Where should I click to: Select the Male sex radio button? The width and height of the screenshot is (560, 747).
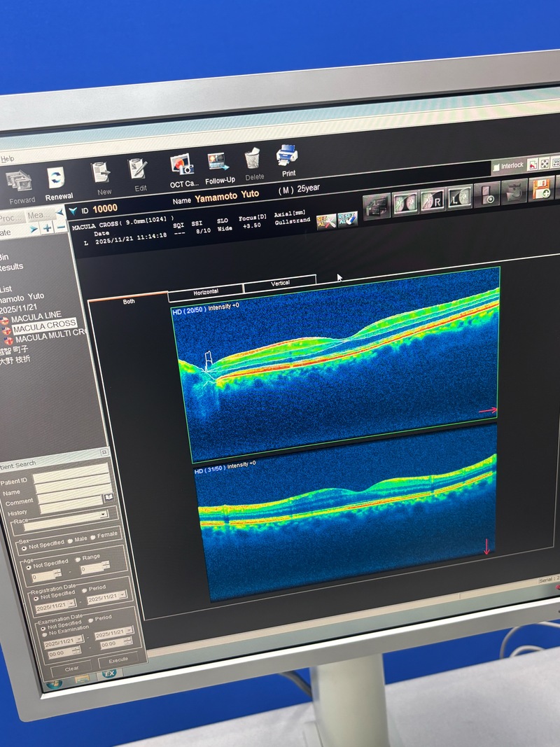click(x=71, y=540)
